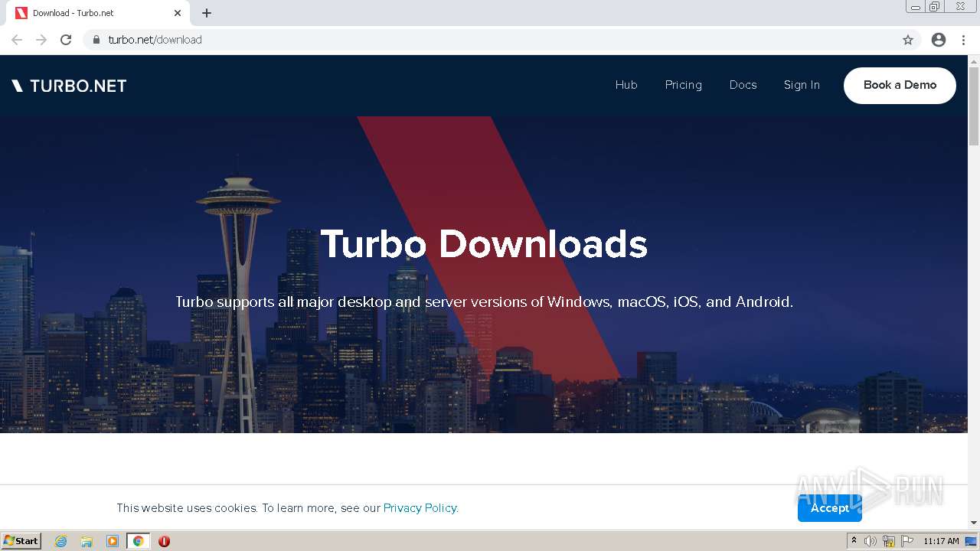Click the Sign In link
Viewport: 980px width, 551px height.
coord(802,85)
